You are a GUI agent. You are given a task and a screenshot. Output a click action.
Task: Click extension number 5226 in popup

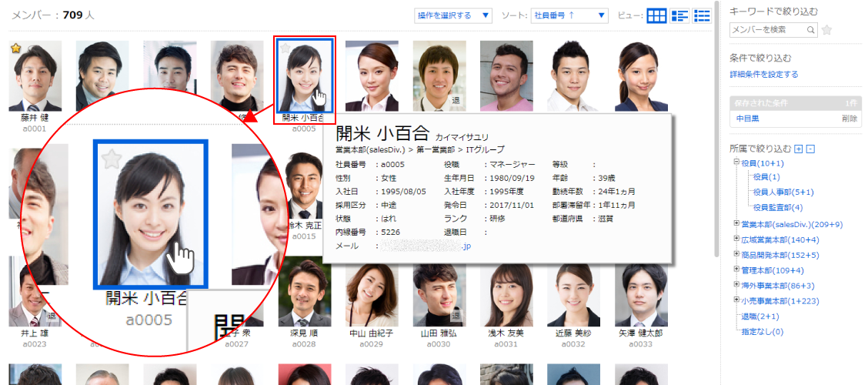[x=390, y=232]
